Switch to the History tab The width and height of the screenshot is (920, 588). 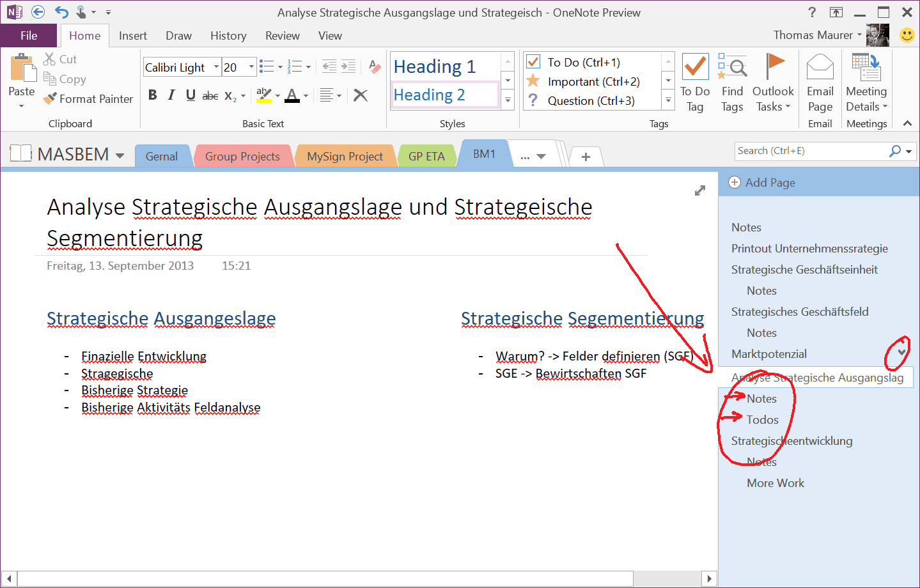click(228, 36)
